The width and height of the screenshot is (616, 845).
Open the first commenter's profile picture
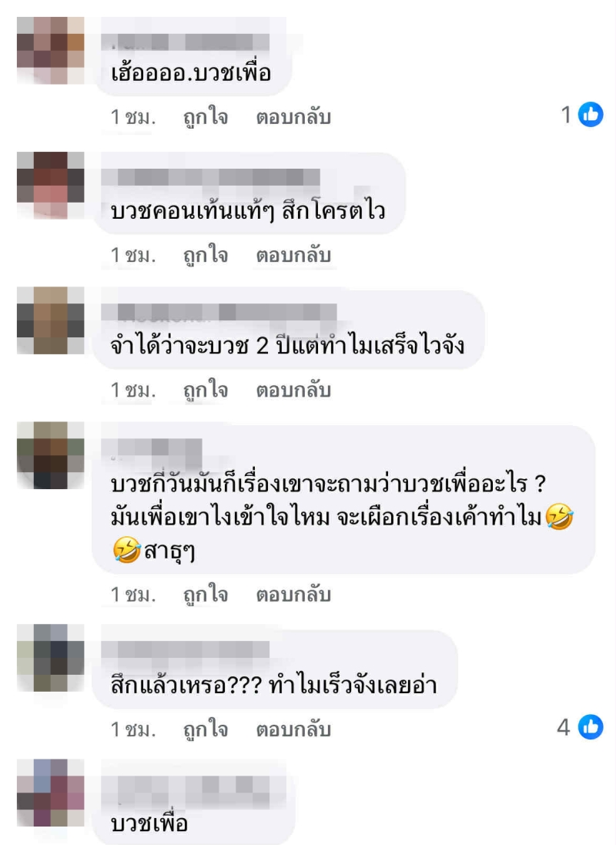(51, 50)
